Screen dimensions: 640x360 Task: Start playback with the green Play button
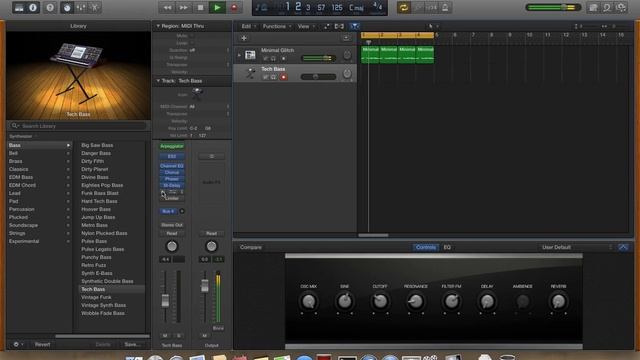[x=217, y=7]
